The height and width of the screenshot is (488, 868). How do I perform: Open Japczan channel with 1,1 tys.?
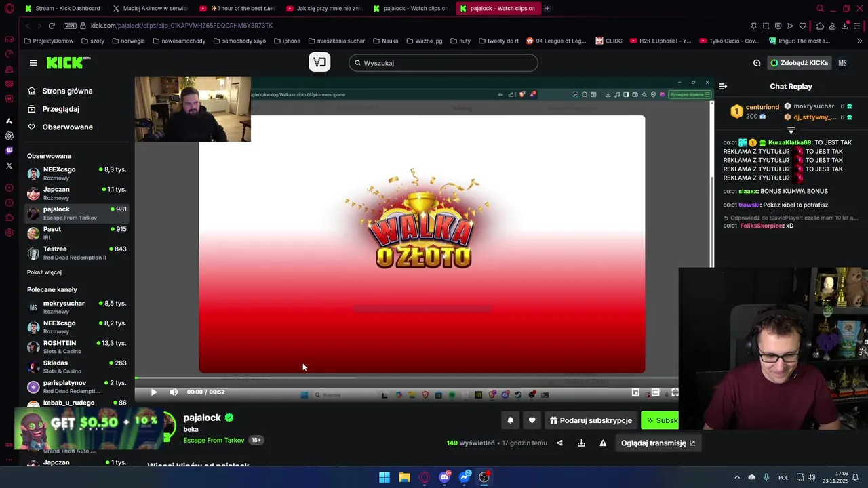[x=77, y=193]
